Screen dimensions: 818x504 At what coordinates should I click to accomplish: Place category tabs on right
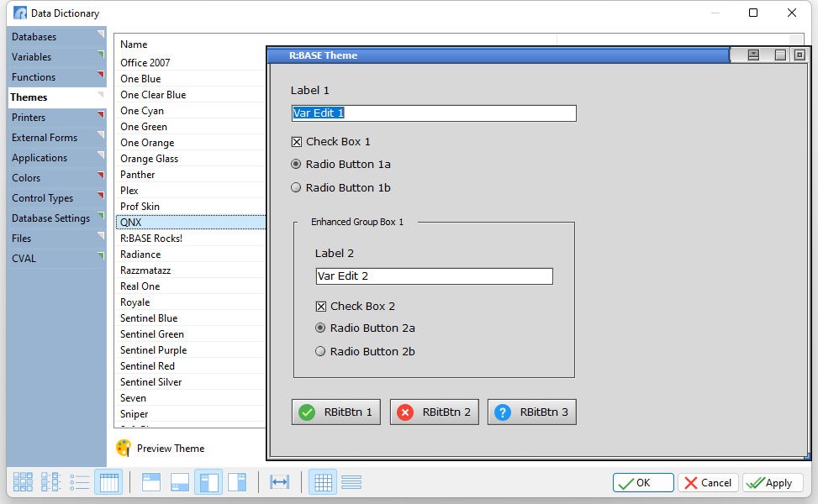point(237,482)
